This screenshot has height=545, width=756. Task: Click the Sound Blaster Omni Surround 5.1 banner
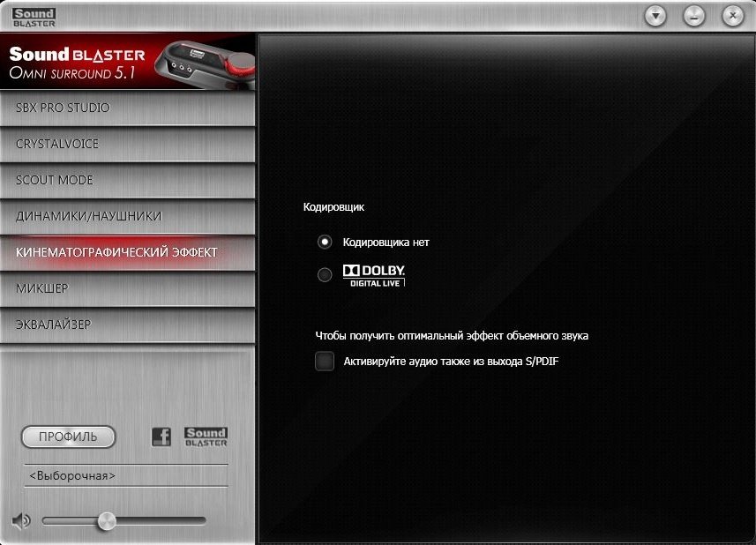(127, 62)
